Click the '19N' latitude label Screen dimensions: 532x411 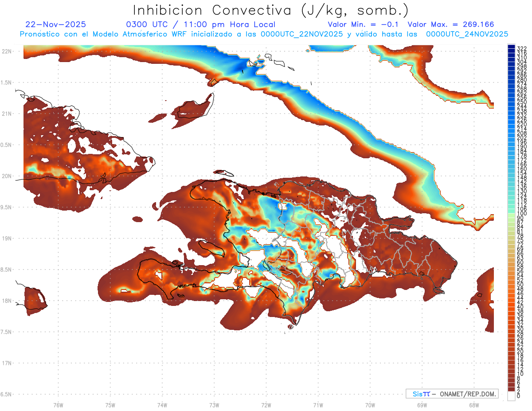click(x=6, y=239)
